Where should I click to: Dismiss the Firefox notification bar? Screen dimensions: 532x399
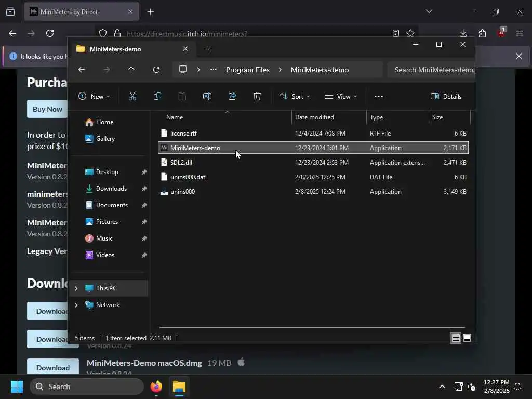pyautogui.click(x=519, y=56)
